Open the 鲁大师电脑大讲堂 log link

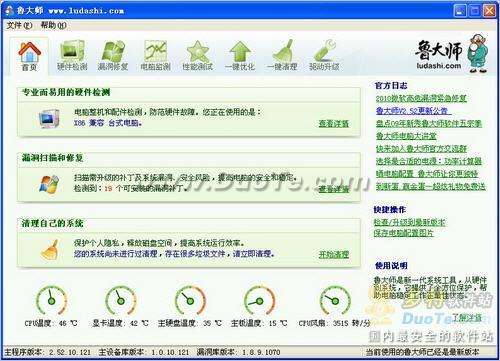point(406,136)
